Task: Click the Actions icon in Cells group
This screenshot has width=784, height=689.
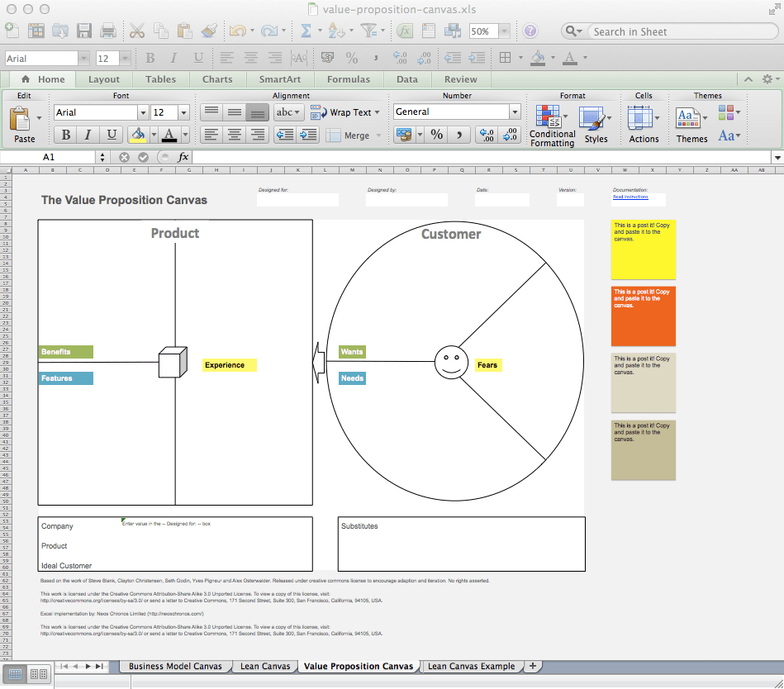Action: [640, 118]
